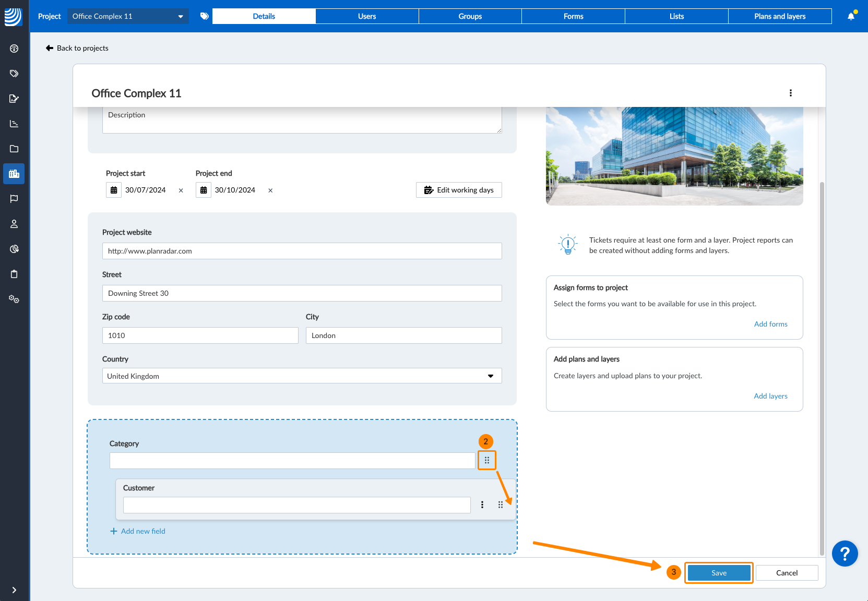
Task: Click the page's vertical scrollbar
Action: click(822, 365)
